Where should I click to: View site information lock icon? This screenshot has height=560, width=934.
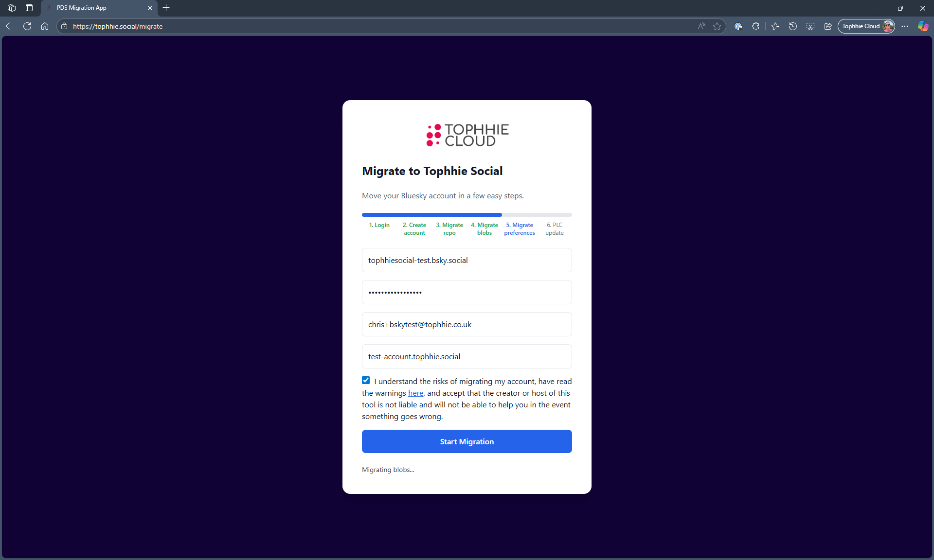(64, 26)
